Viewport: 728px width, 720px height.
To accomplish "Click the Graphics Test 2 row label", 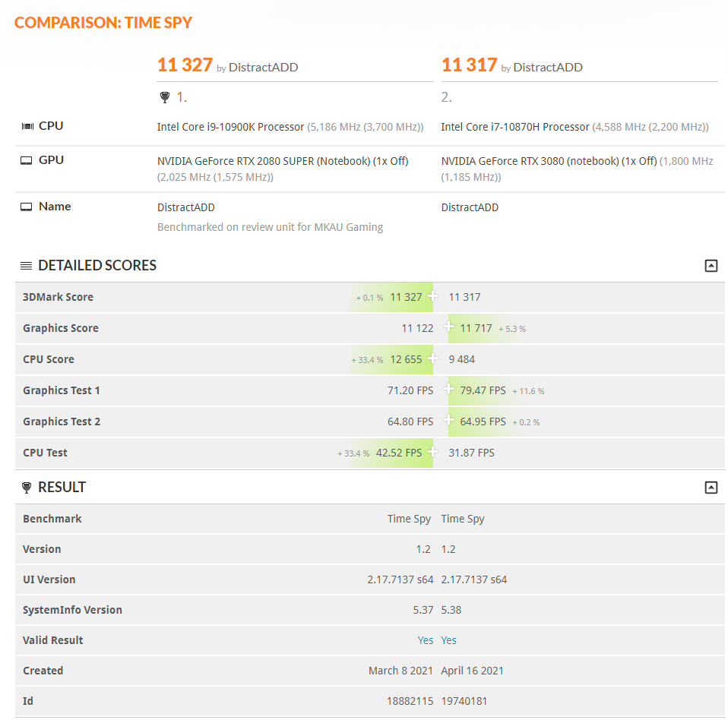I will [x=62, y=422].
